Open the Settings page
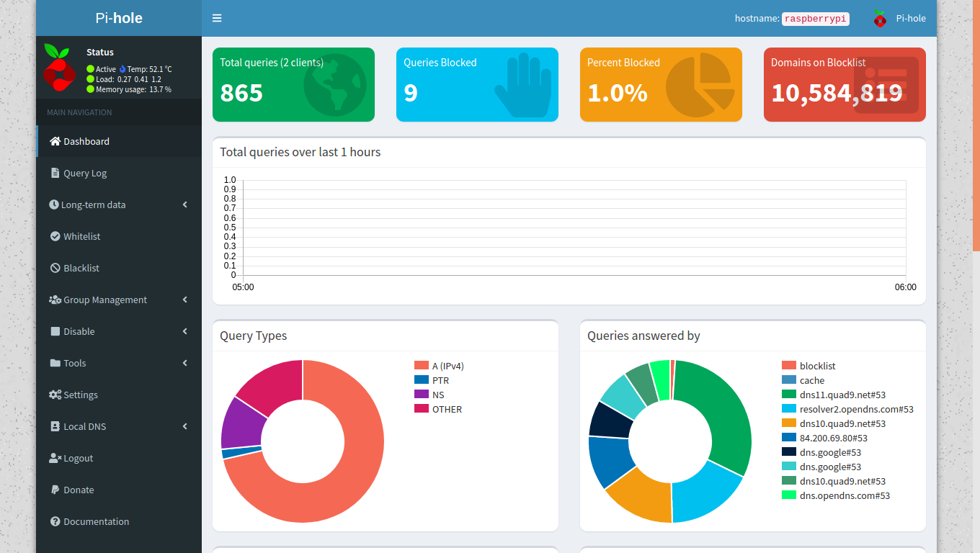 [119, 395]
